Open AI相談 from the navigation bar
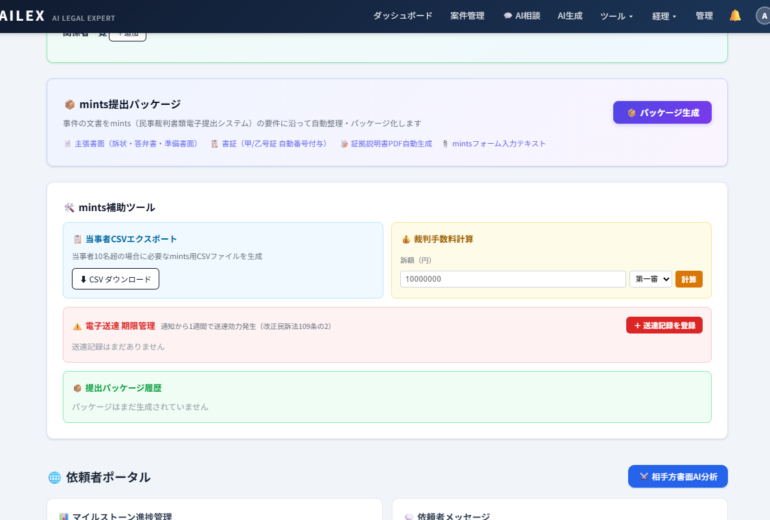 [521, 16]
